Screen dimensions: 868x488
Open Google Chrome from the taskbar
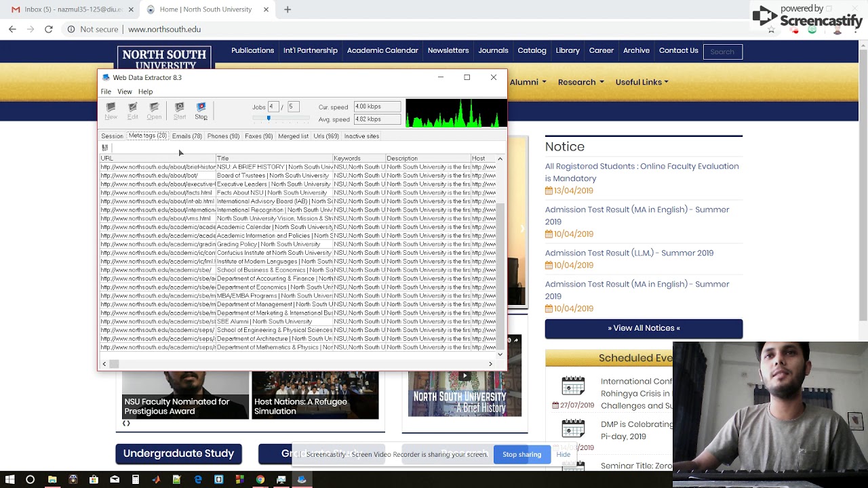[x=260, y=479]
